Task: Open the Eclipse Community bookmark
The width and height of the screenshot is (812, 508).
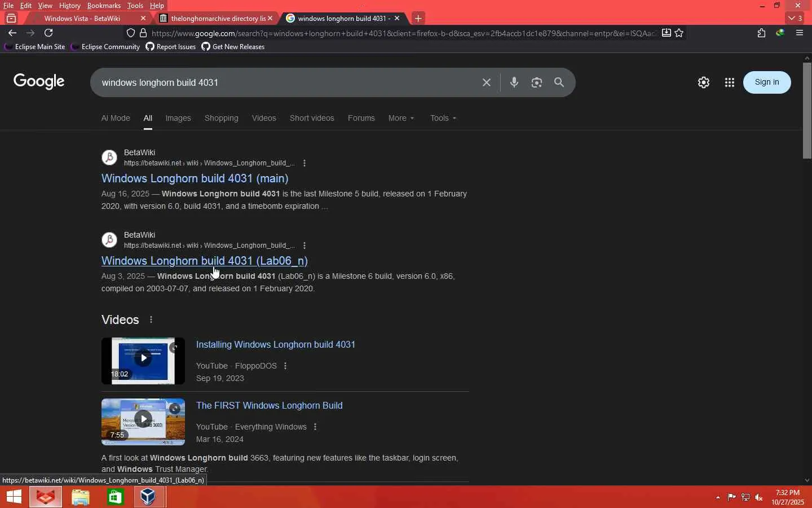Action: click(x=105, y=47)
